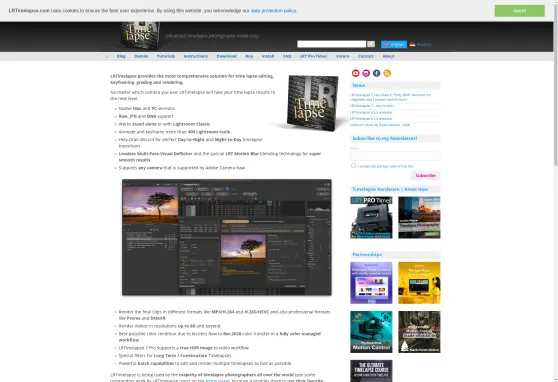The width and height of the screenshot is (558, 382).
Task: Open the orange RSS feed icon
Action: pyautogui.click(x=387, y=73)
